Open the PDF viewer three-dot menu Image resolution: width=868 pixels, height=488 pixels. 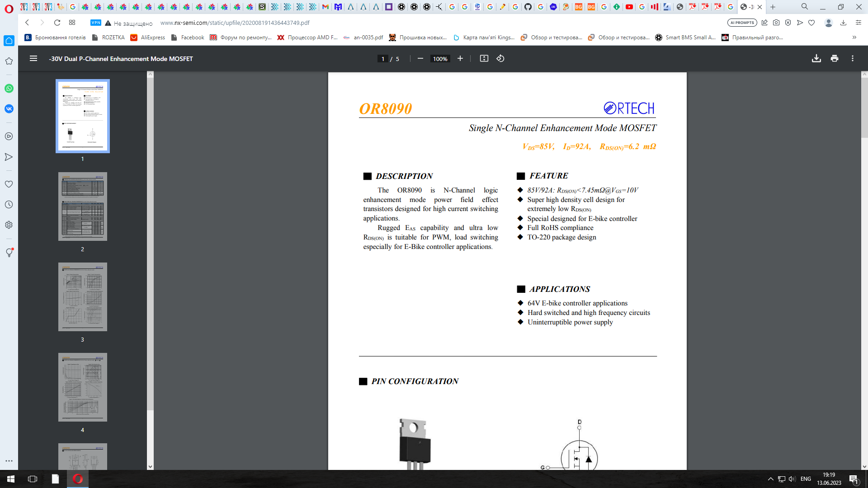[853, 58]
